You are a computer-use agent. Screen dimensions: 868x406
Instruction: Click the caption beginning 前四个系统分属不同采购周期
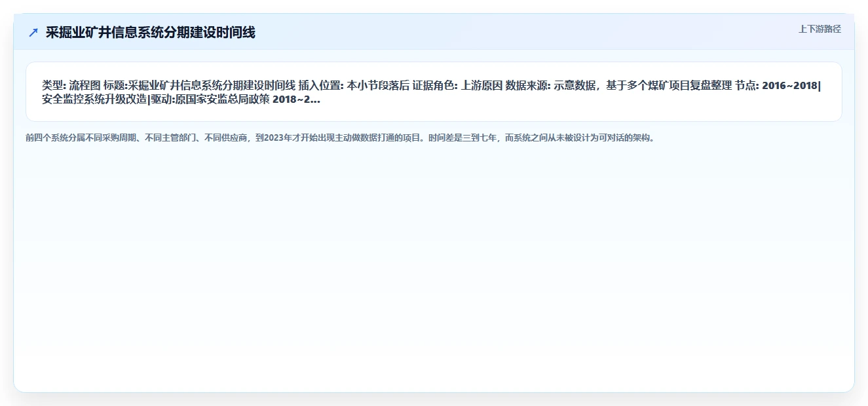340,138
